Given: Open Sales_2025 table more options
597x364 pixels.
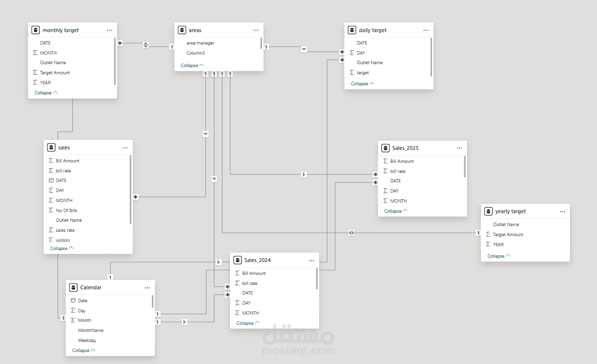Looking at the screenshot, I should coord(459,148).
